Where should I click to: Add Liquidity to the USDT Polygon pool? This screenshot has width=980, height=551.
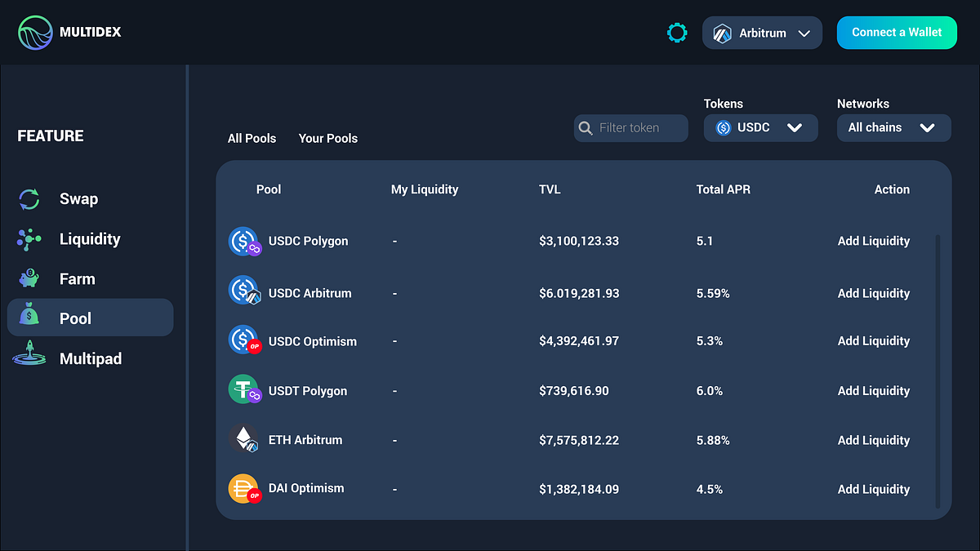873,390
